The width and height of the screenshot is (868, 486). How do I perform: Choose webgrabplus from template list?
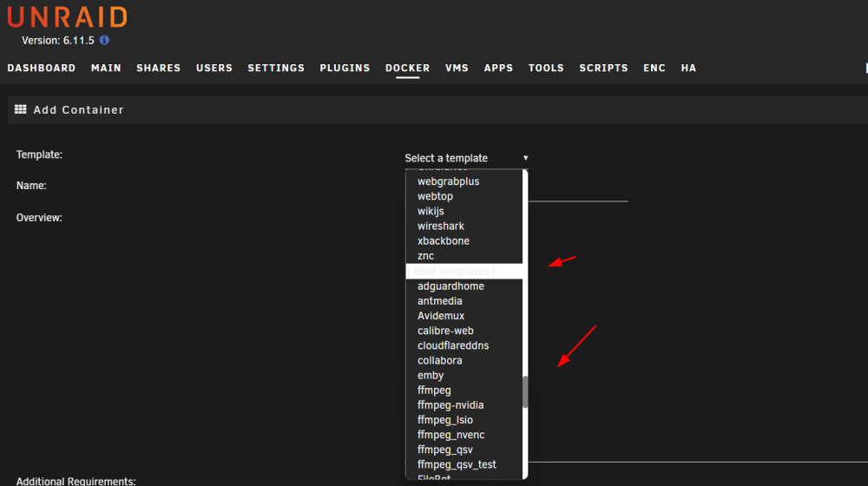coord(464,181)
